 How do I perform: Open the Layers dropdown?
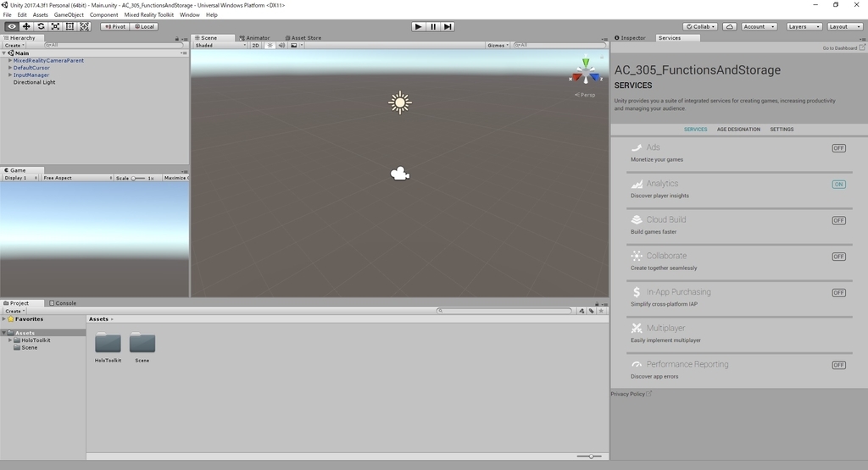click(x=804, y=26)
